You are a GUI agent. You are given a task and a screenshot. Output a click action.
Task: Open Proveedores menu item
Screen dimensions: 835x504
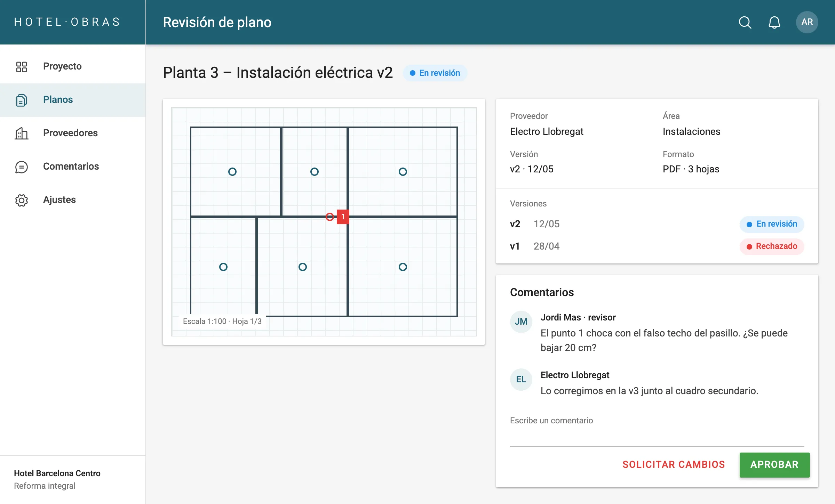point(73,133)
